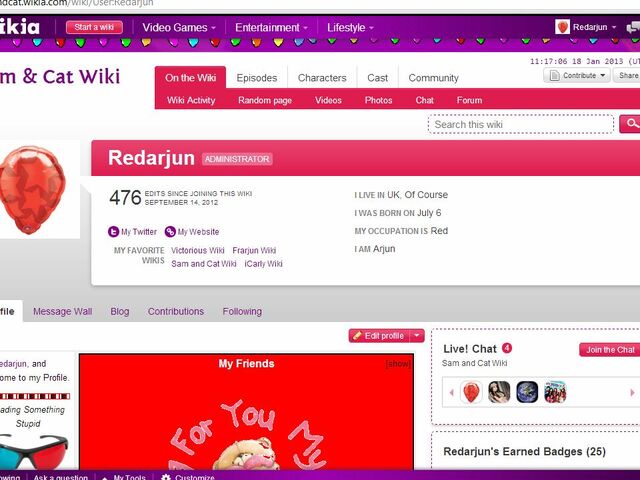Open the Victorious Wiki link

click(x=198, y=250)
